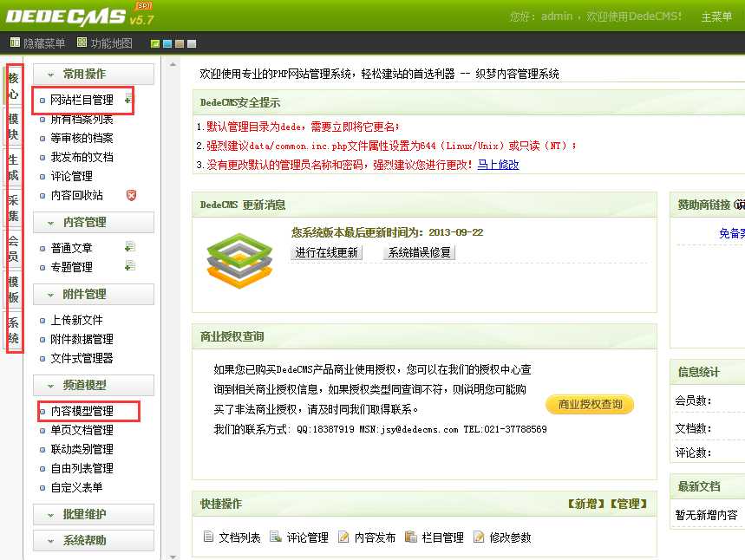Expand the 系统帮助 menu section
Image resolution: width=745 pixels, height=560 pixels.
coord(94,541)
